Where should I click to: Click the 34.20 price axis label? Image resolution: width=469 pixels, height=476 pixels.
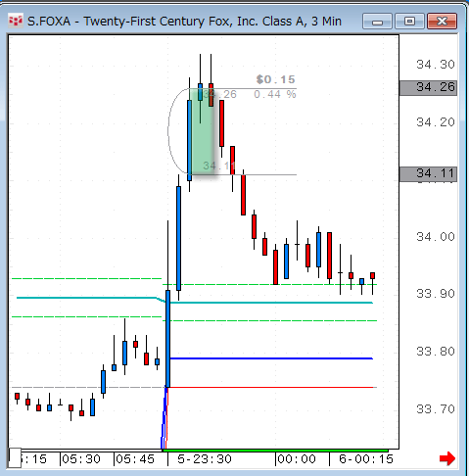pos(436,122)
